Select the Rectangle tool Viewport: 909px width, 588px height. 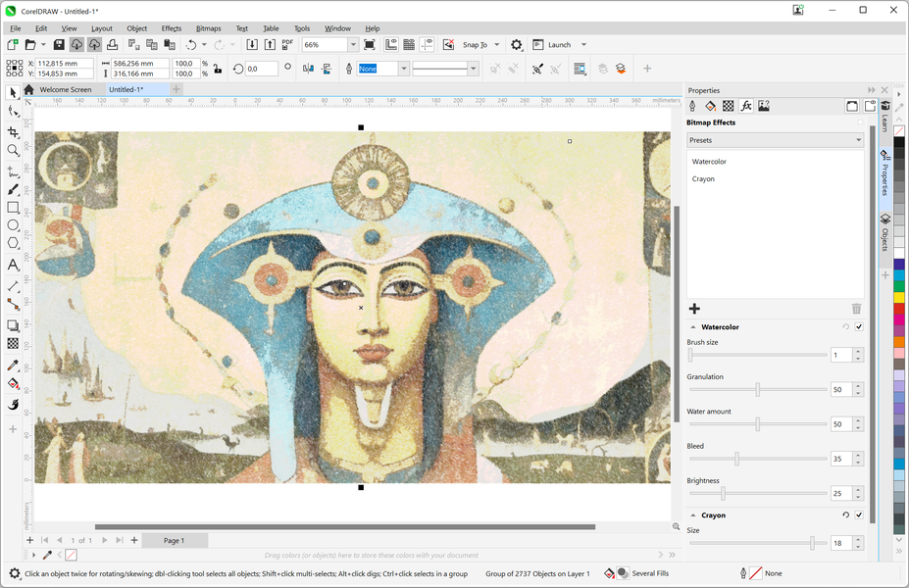click(x=13, y=208)
